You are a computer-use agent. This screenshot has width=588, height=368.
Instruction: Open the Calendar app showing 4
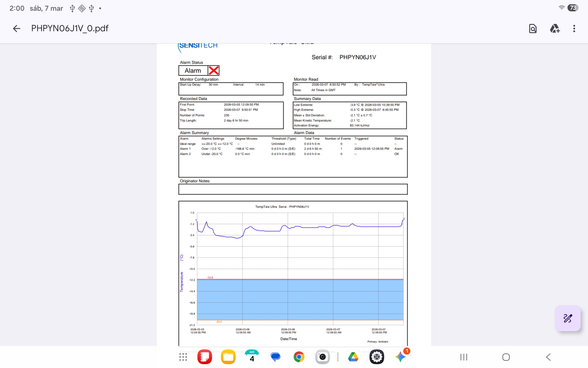click(x=252, y=357)
